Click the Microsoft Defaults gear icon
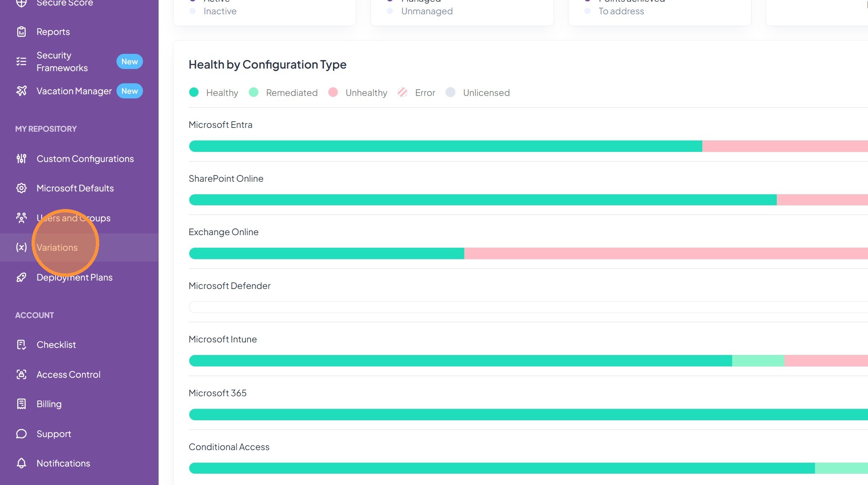Screen dimensions: 868x485 click(21, 188)
